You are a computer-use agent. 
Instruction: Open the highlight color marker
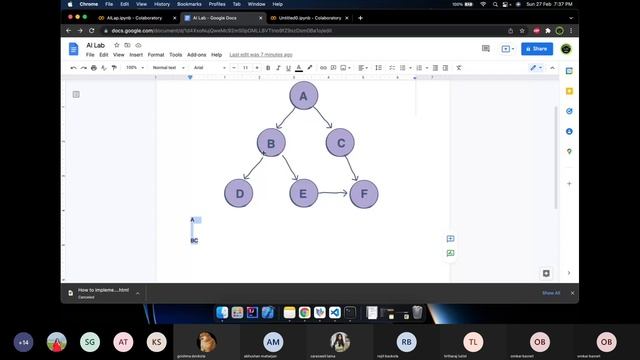310,68
